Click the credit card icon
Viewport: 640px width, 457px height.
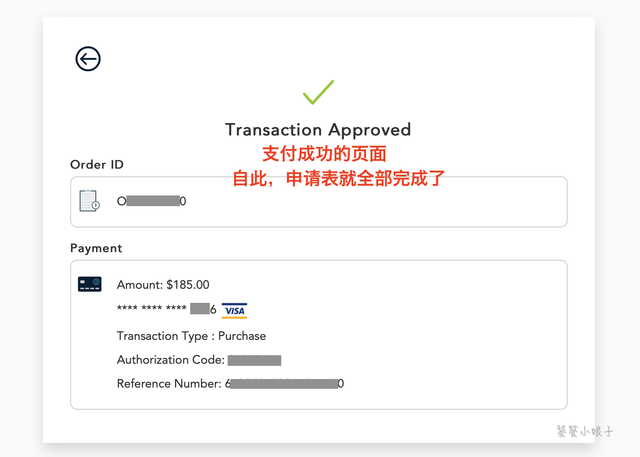[90, 284]
